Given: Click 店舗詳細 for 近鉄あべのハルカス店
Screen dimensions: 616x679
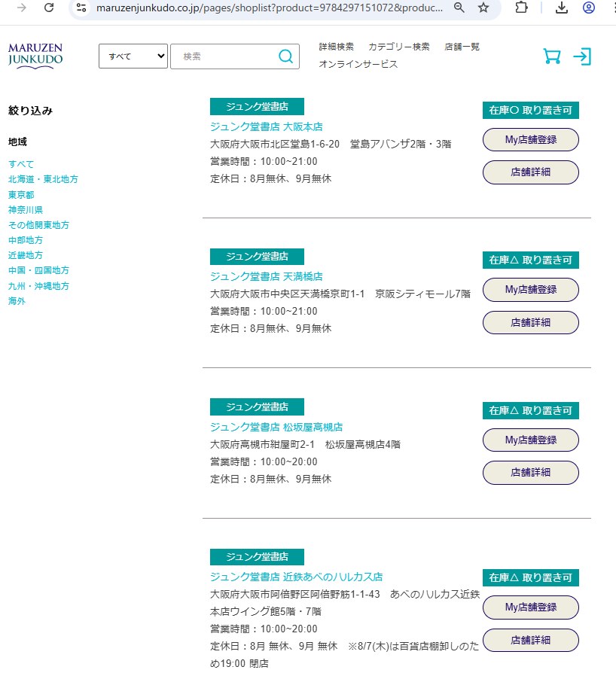Looking at the screenshot, I should coord(531,641).
